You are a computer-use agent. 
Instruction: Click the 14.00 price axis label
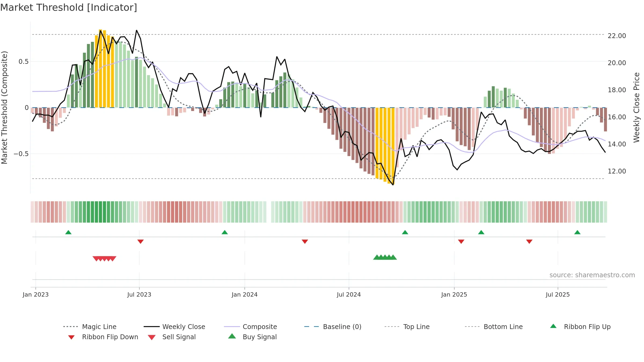pyautogui.click(x=617, y=144)
